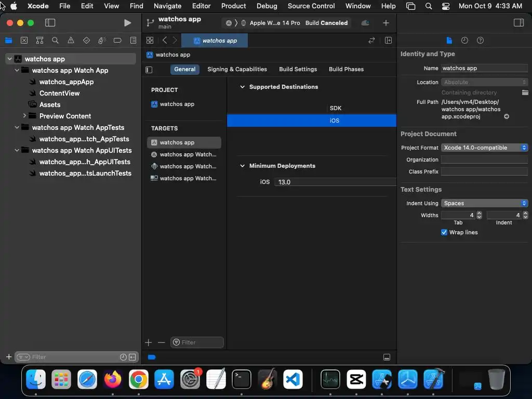The height and width of the screenshot is (399, 532).
Task: Toggle the inspector panel on the right
Action: point(518,23)
